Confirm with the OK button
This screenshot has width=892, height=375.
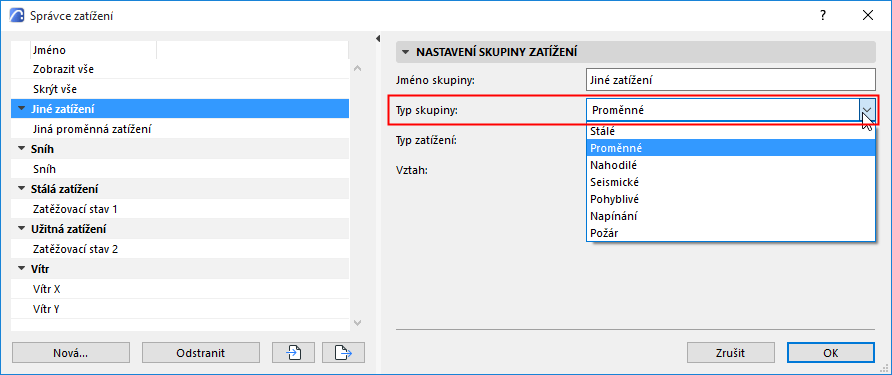click(831, 353)
